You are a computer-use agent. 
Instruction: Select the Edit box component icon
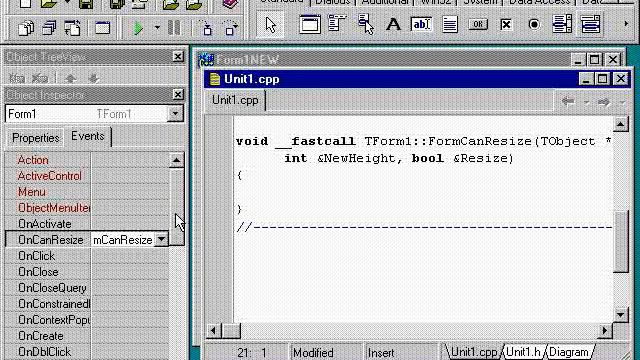click(421, 24)
